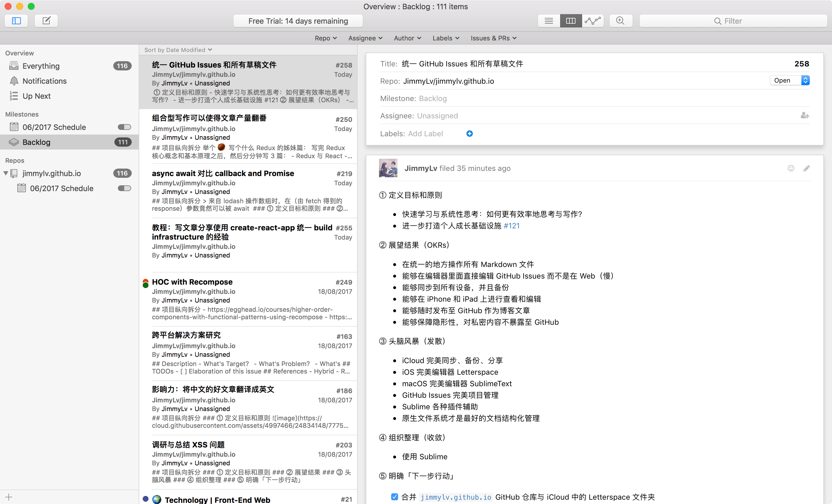Click the compose new issue icon
This screenshot has width=832, height=504.
[x=46, y=21]
